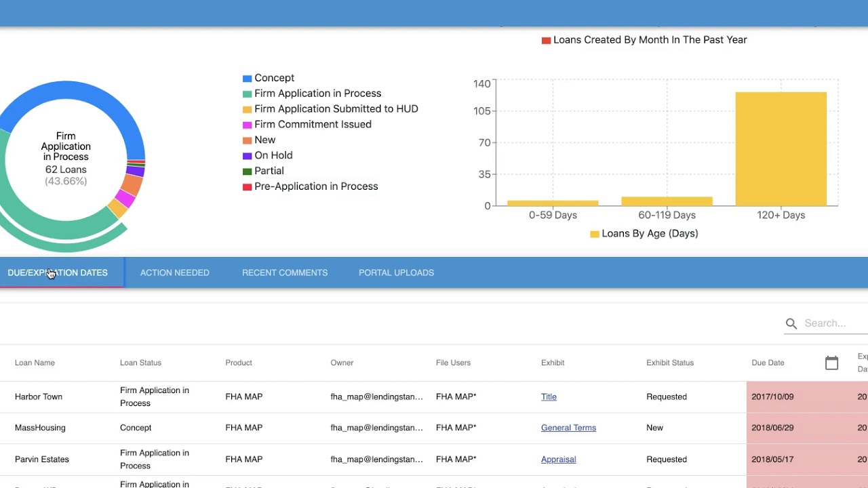
Task: Toggle the Pre-Application in Process legend entry
Action: (x=311, y=186)
